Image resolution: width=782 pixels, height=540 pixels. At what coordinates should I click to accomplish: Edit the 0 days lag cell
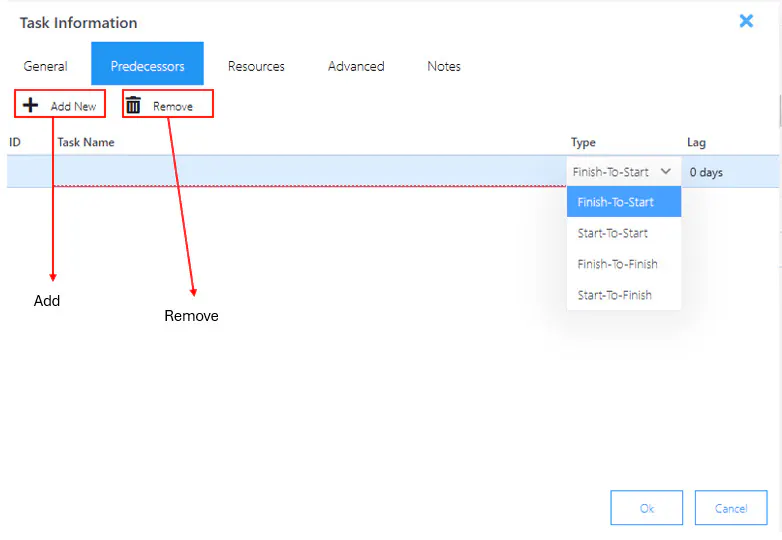730,172
